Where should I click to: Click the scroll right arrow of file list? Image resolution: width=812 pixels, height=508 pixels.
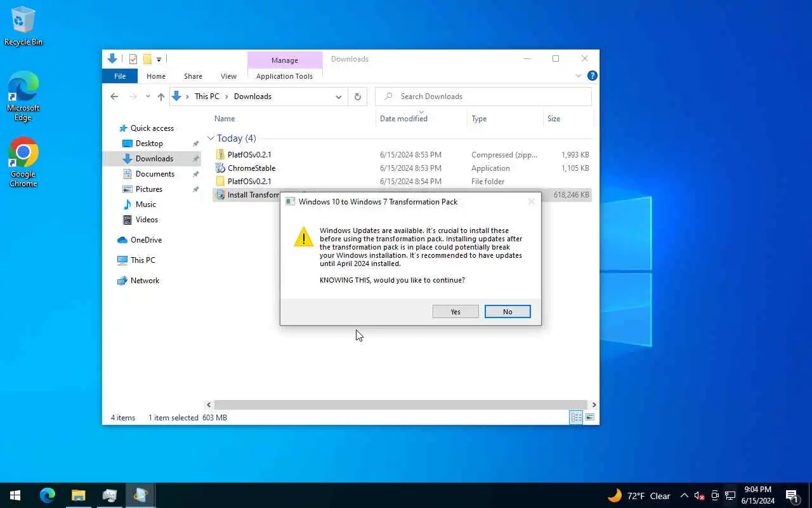[594, 404]
